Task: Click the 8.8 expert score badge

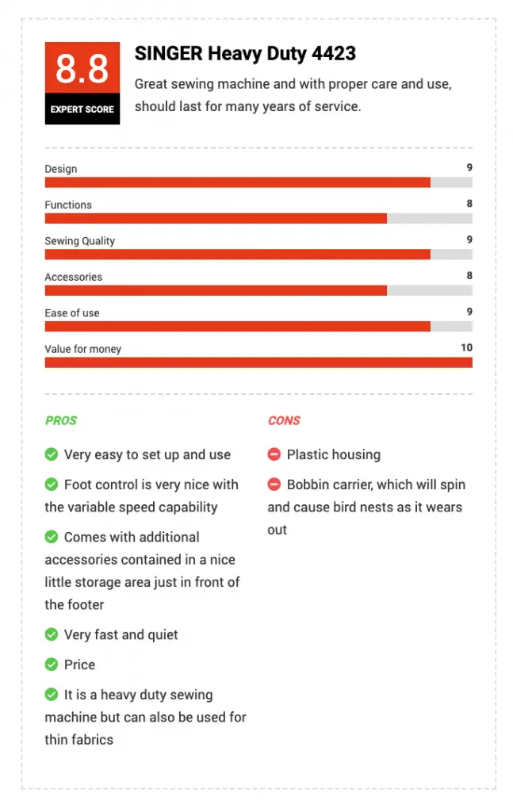Action: (82, 82)
